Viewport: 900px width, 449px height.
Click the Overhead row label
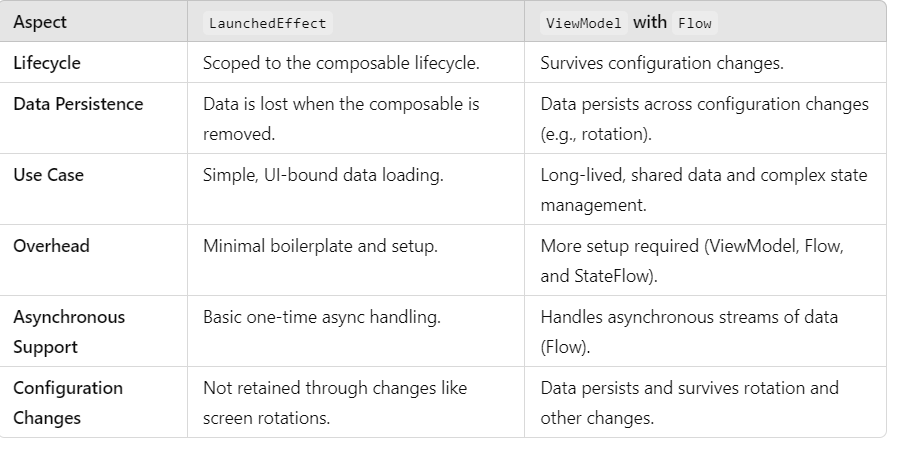pyautogui.click(x=51, y=246)
